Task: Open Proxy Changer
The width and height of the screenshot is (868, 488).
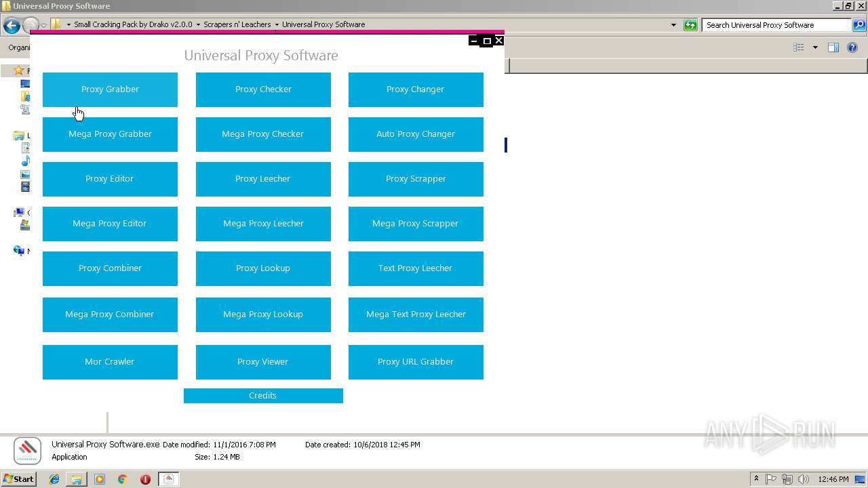Action: [416, 89]
